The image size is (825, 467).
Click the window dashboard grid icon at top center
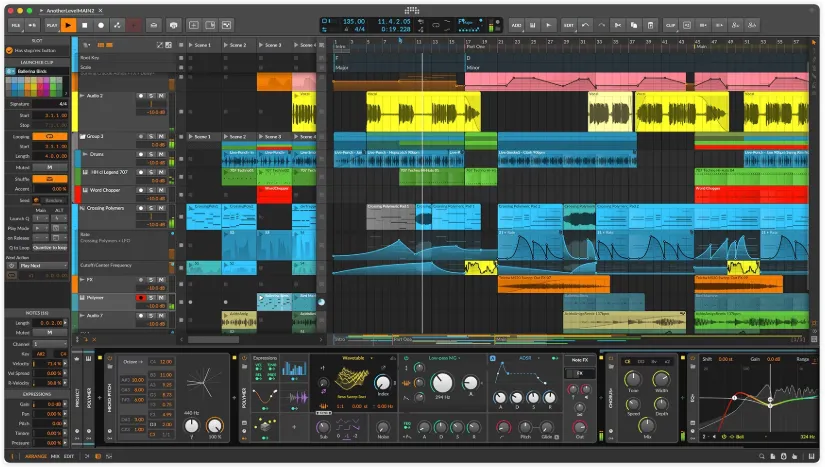click(x=412, y=11)
